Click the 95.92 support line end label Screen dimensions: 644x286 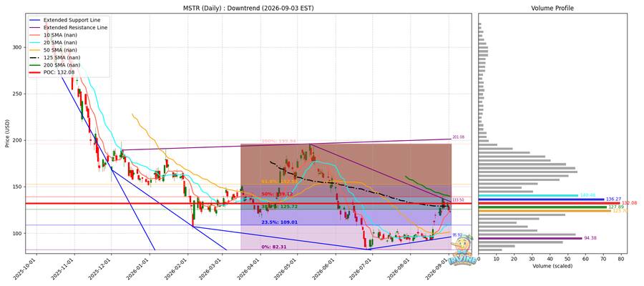tap(457, 235)
